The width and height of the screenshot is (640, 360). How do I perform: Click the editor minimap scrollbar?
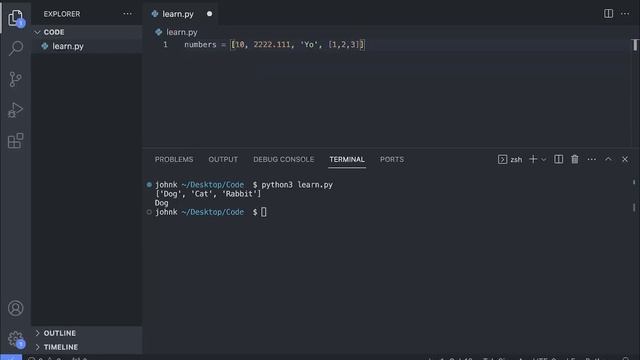(x=635, y=44)
